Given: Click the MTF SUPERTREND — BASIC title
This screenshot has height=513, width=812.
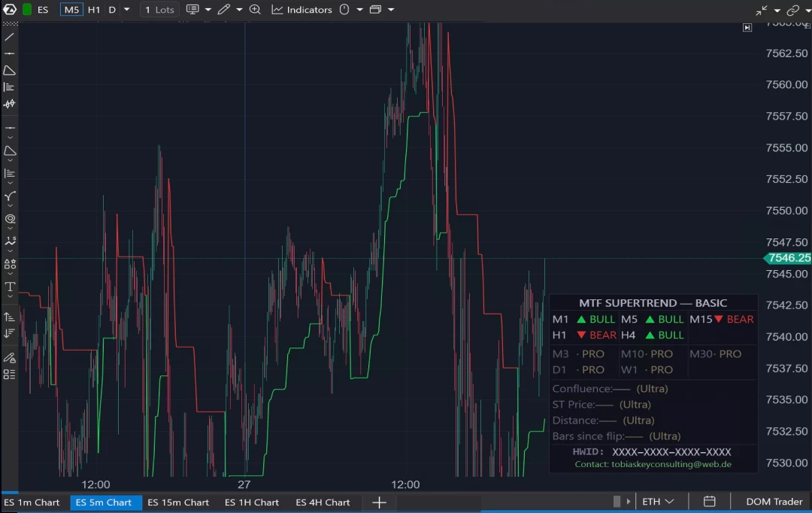Looking at the screenshot, I should pos(653,303).
